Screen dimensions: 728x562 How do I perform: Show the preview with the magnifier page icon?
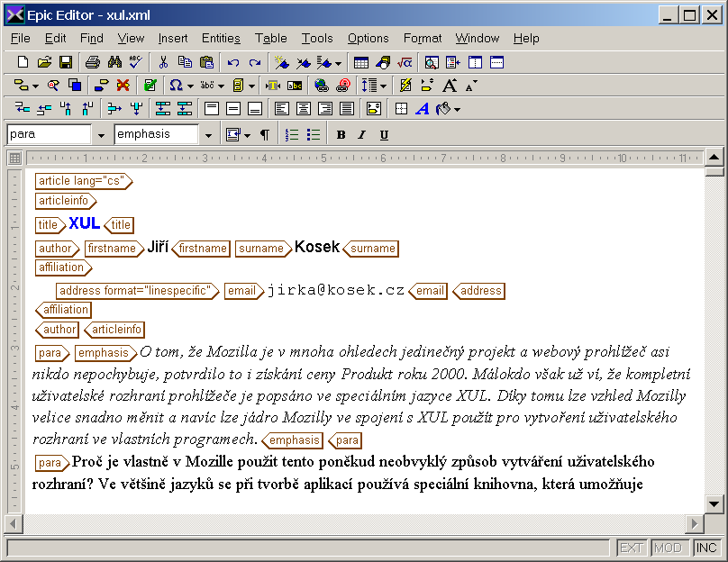pos(432,62)
